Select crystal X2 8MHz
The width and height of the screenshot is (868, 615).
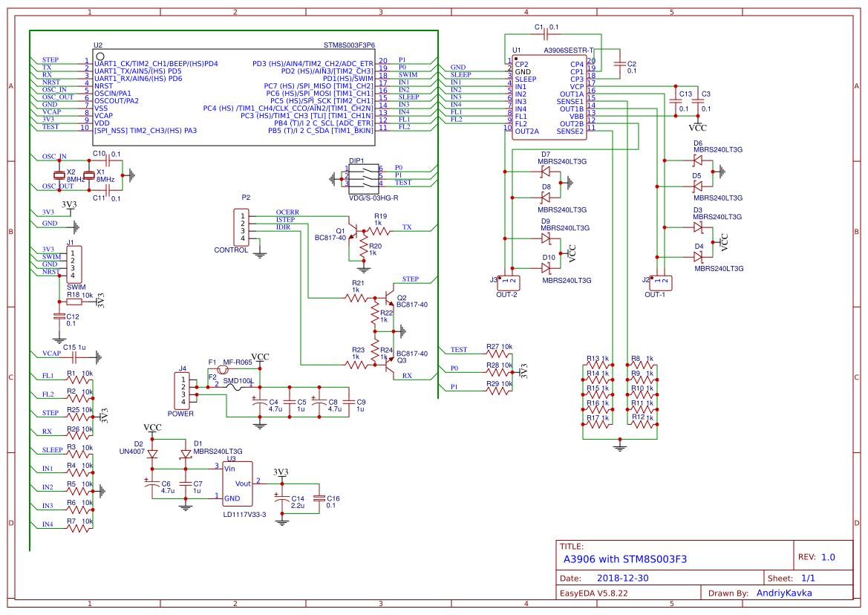click(x=59, y=175)
